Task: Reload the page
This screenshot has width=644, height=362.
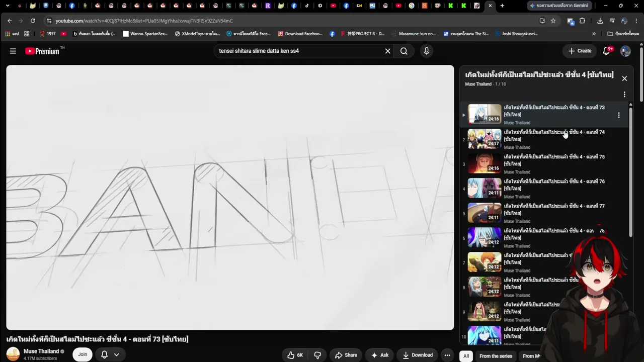Action: [33, 21]
